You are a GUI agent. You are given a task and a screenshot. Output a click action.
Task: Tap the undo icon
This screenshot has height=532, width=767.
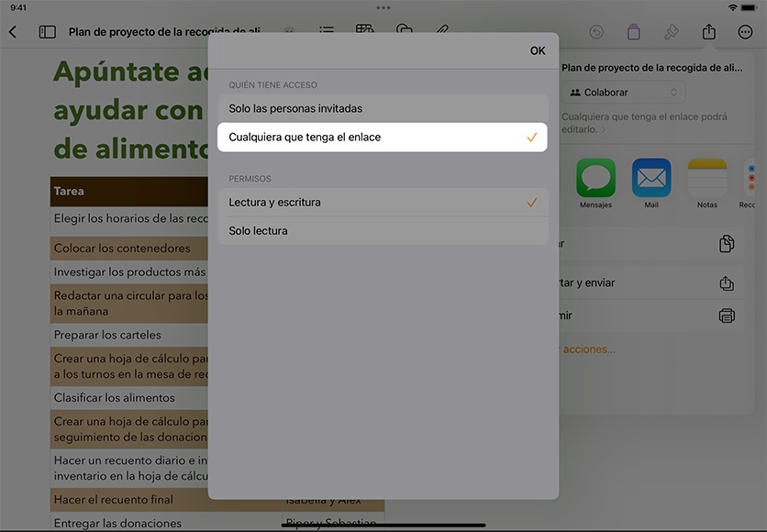click(x=596, y=32)
